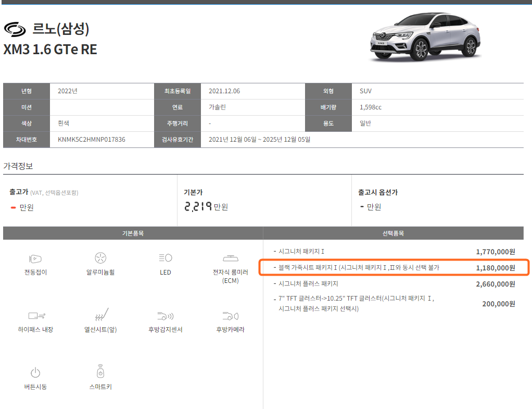Screen dimensions: 532x409
Task: Click the 연료 header cell
Action: (178, 107)
